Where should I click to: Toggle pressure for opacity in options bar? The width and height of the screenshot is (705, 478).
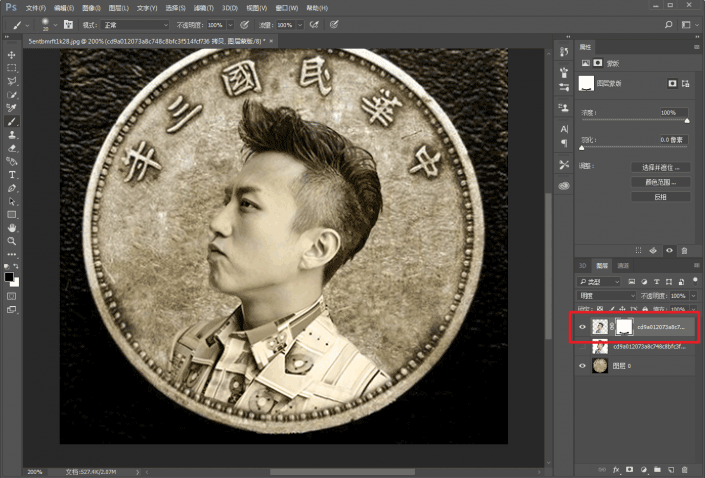244,25
